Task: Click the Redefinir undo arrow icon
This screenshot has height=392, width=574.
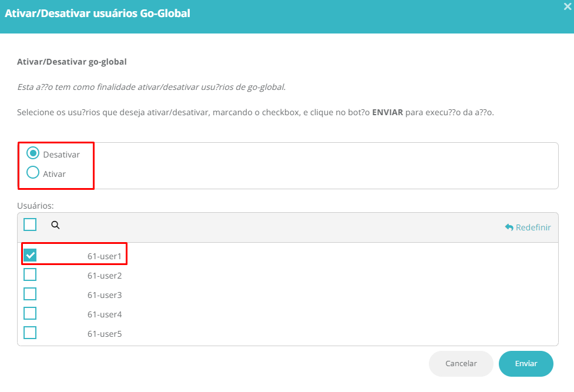Action: tap(509, 227)
